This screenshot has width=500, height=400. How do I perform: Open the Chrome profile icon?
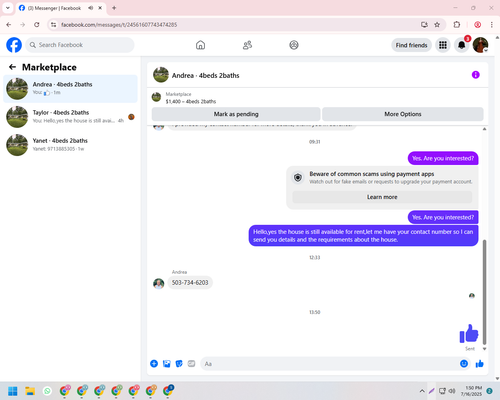click(477, 25)
